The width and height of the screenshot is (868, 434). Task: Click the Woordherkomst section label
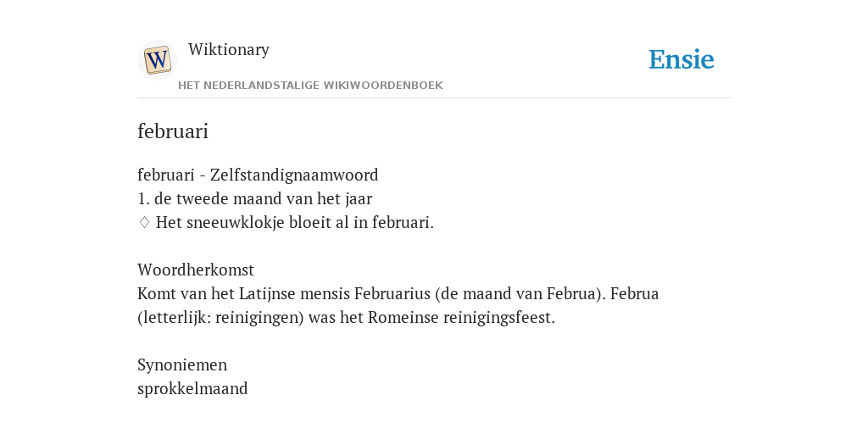[x=196, y=270]
